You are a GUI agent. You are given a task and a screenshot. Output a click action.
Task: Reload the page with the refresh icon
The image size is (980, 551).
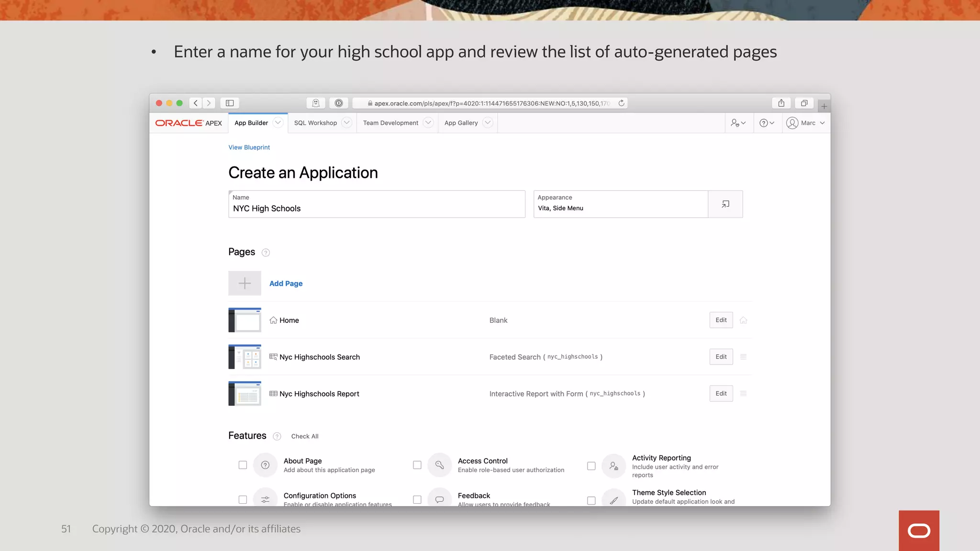tap(621, 103)
